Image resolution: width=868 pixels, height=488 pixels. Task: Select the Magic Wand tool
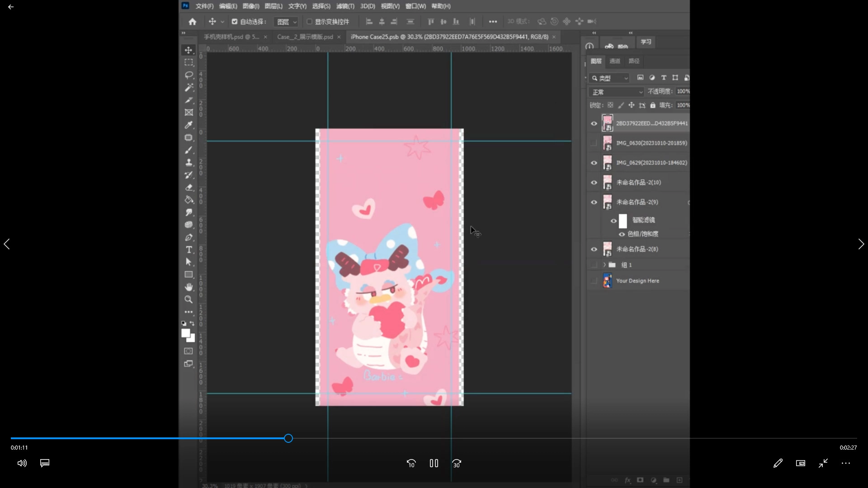point(189,88)
